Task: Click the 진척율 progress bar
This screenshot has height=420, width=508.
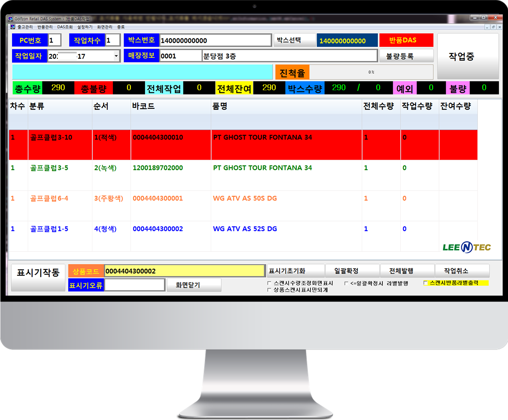Action: click(x=371, y=72)
